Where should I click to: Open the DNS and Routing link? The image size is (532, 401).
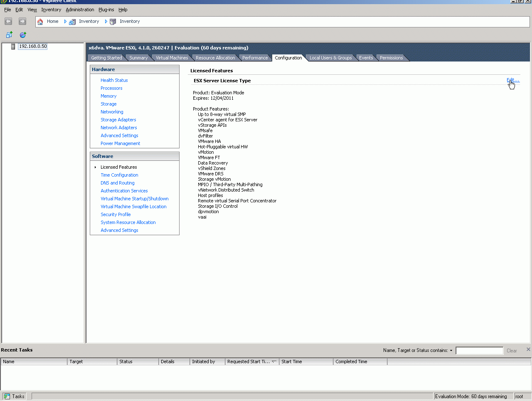pyautogui.click(x=118, y=183)
